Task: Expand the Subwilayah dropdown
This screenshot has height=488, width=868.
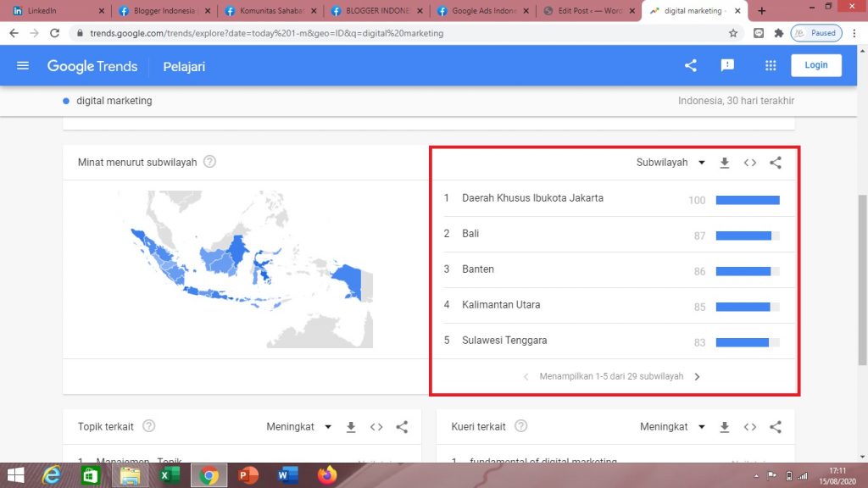Action: tap(670, 163)
